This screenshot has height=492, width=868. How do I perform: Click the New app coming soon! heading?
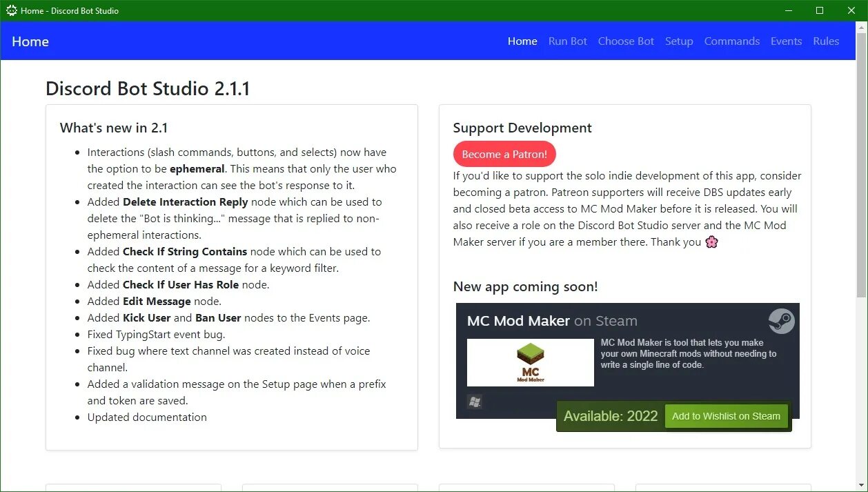[525, 286]
